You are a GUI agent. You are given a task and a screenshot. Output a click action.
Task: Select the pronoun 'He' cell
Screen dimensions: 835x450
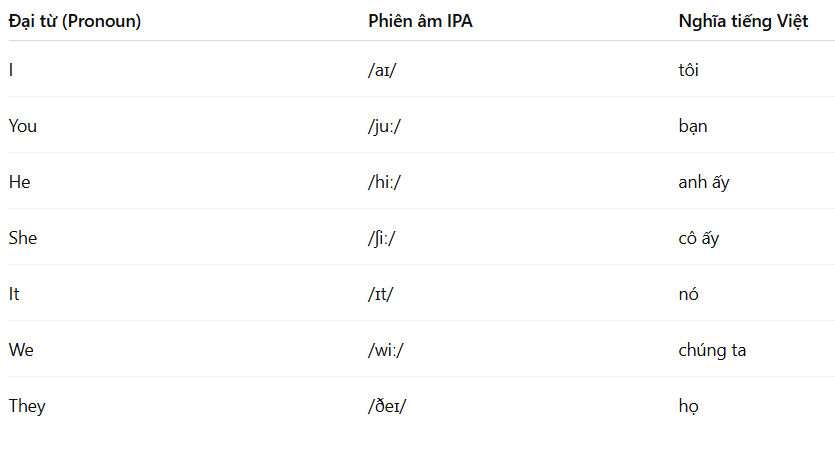pyautogui.click(x=20, y=182)
